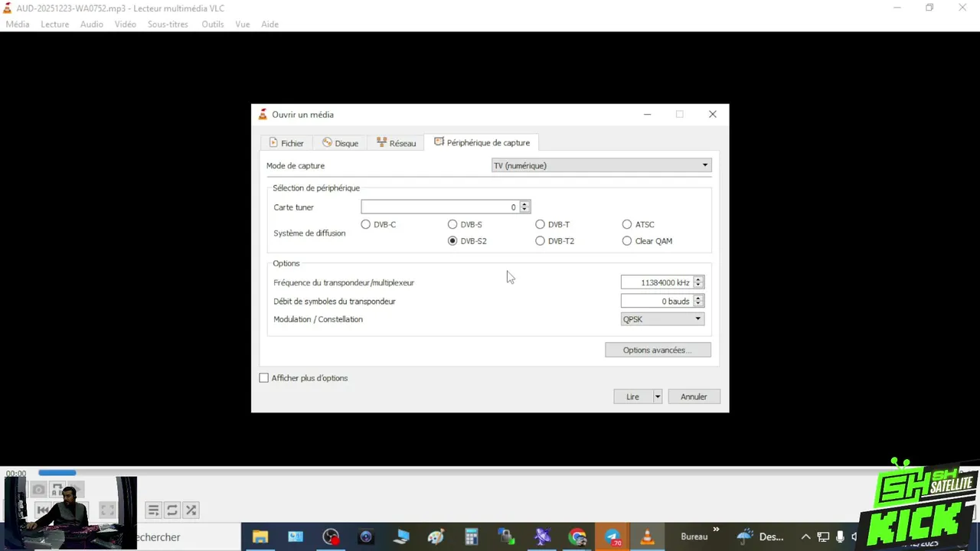Image resolution: width=980 pixels, height=551 pixels.
Task: Enable the Afficher plus d'options checkbox
Action: 264,378
